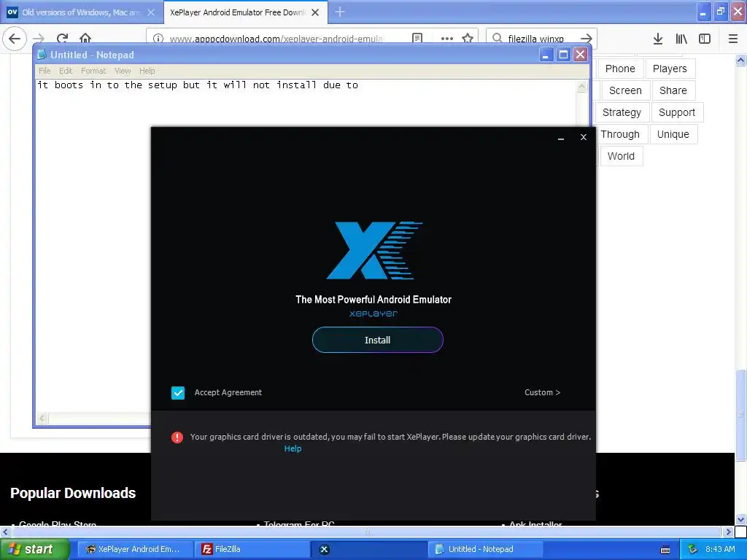Switch to Untitled - Notepad taskbar button

[x=486, y=549]
